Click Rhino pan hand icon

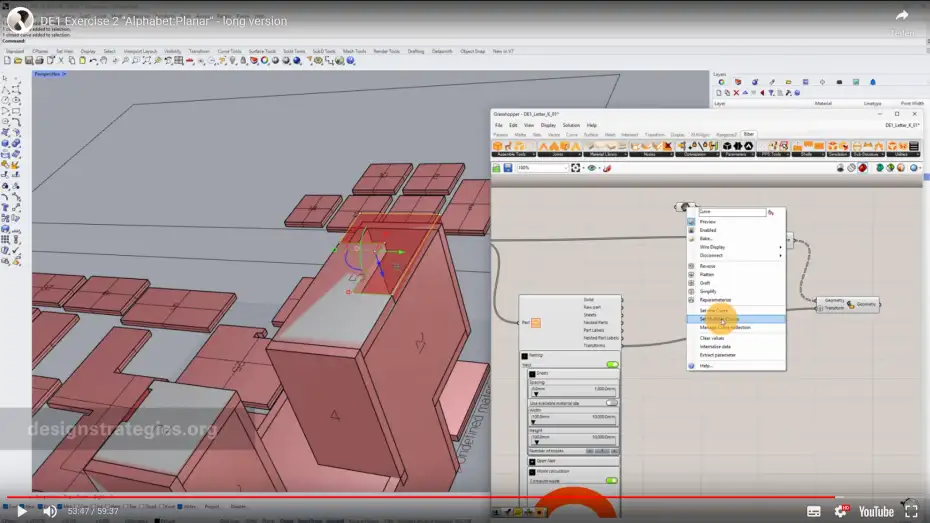click(104, 60)
